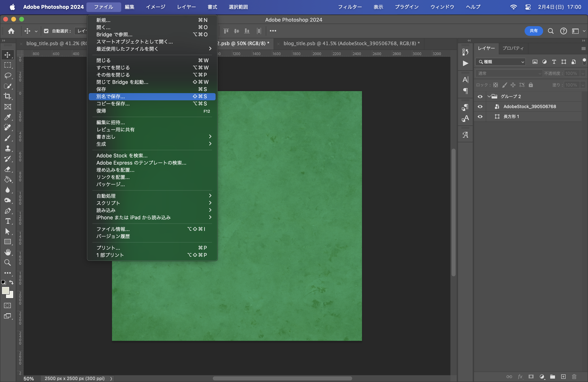The image size is (588, 382).
Task: Select the Horizontal Type tool
Action: (8, 221)
